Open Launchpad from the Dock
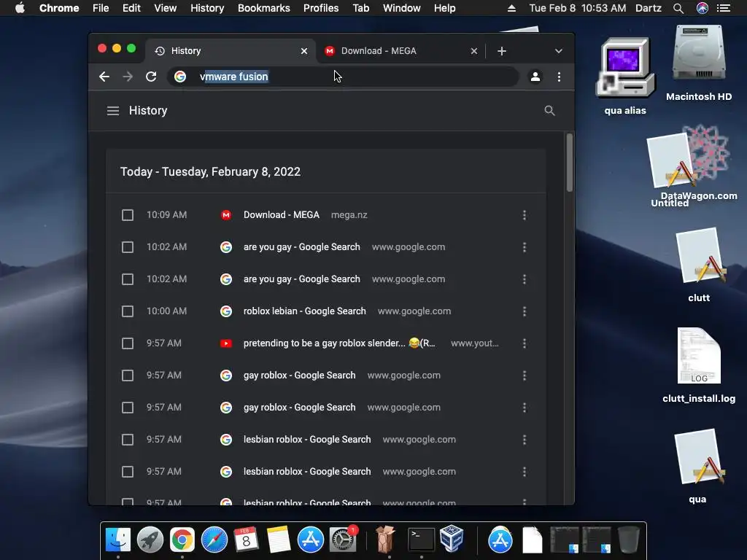 (x=150, y=540)
